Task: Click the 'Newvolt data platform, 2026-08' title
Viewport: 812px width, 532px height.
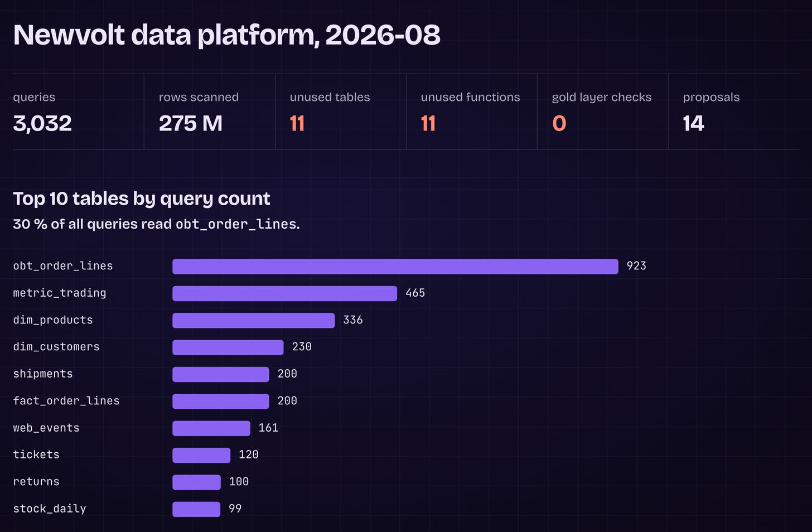Action: tap(226, 35)
